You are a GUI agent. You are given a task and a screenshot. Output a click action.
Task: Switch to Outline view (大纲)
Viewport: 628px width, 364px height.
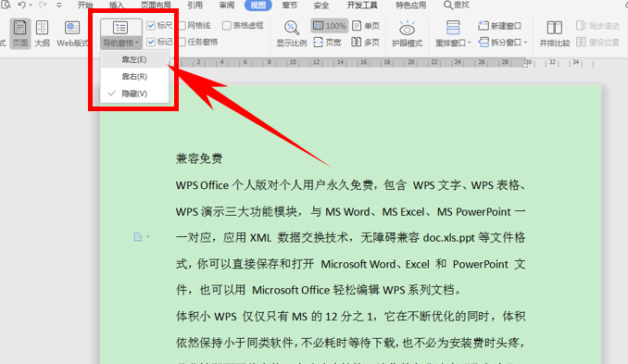[x=42, y=33]
